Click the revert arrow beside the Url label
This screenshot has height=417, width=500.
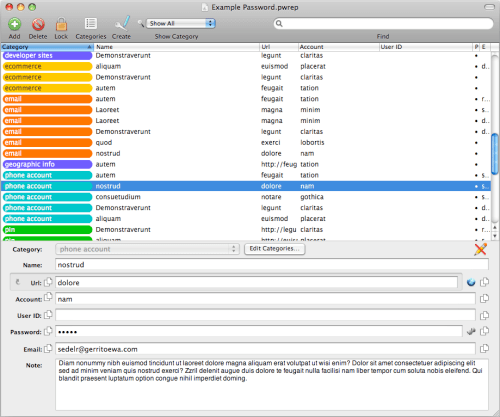tap(18, 282)
